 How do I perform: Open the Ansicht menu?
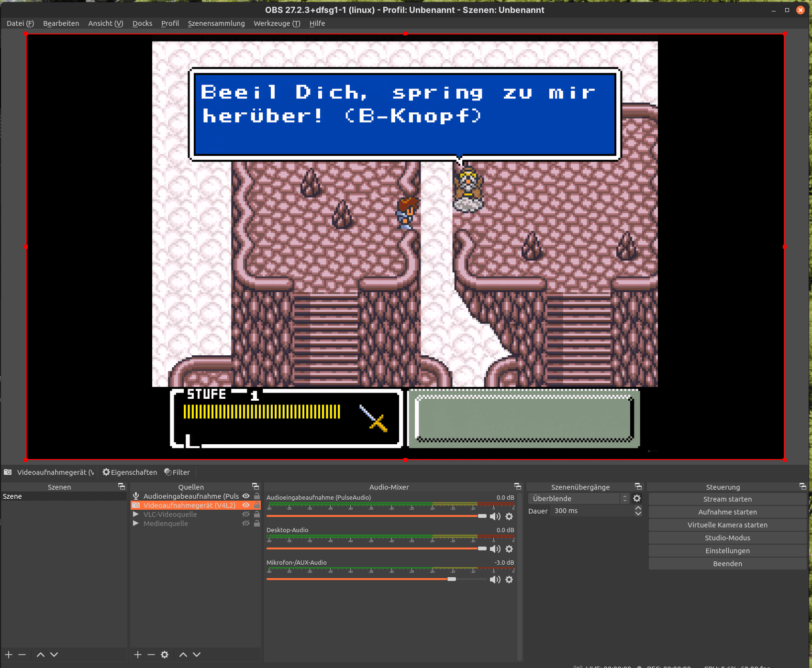106,23
